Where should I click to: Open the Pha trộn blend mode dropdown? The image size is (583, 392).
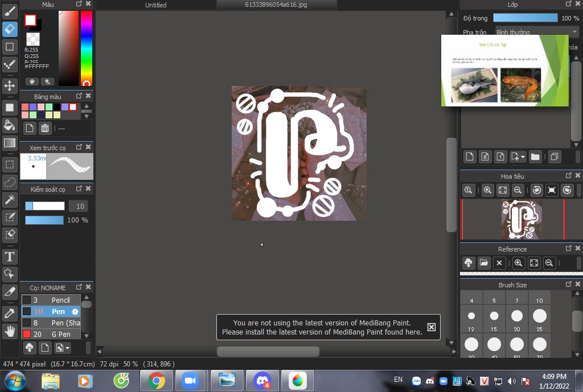point(537,32)
